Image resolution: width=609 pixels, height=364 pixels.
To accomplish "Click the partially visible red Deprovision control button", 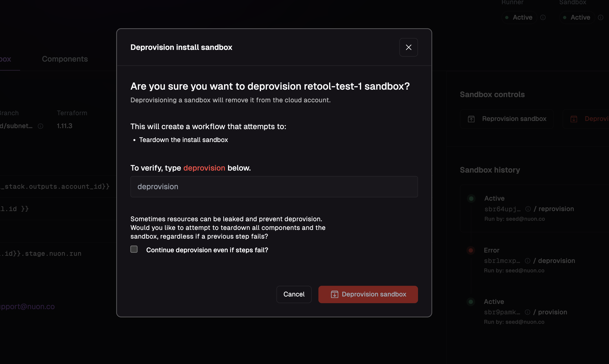I will pyautogui.click(x=586, y=119).
